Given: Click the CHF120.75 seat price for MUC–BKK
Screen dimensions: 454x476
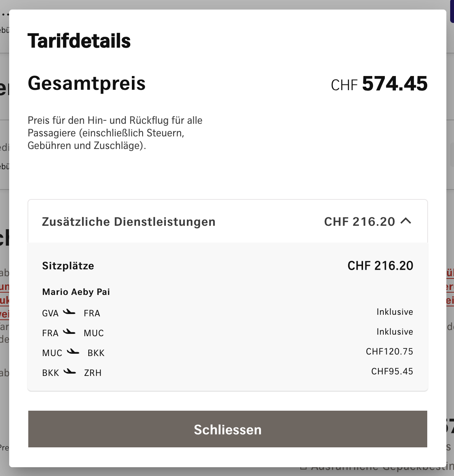Looking at the screenshot, I should 389,351.
